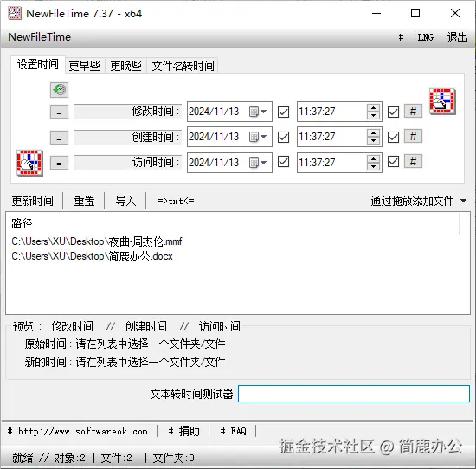Click the 修改时间 label in the preview header
This screenshot has width=476, height=469.
72,326
